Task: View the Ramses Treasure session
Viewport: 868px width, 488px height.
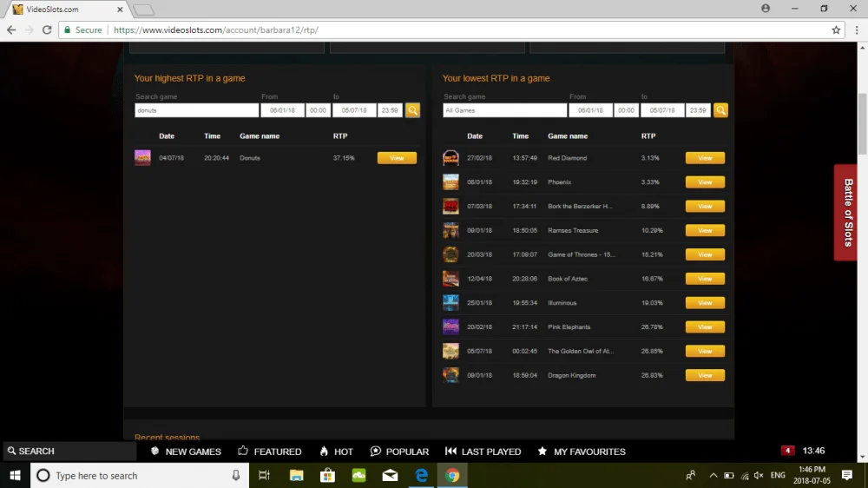Action: [x=705, y=230]
